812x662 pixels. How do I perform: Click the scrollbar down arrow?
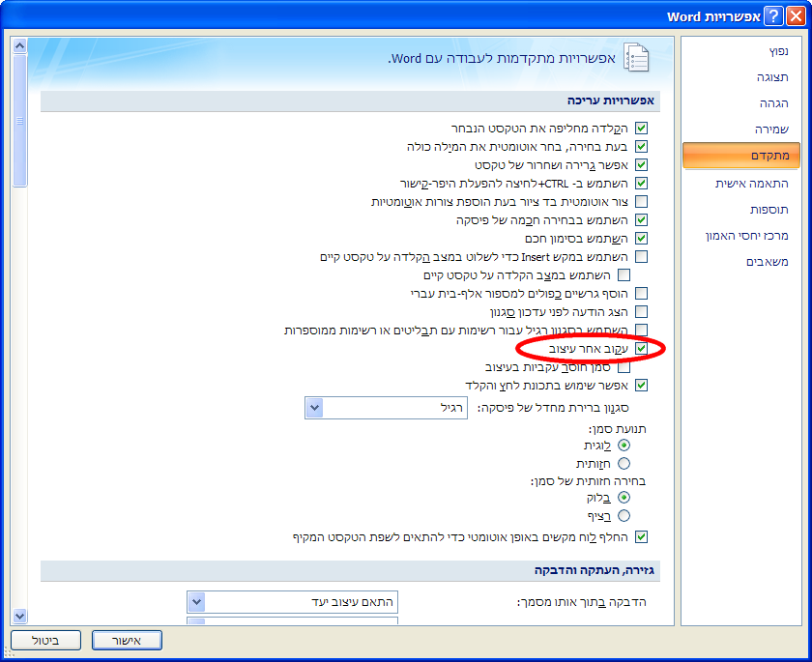19,616
